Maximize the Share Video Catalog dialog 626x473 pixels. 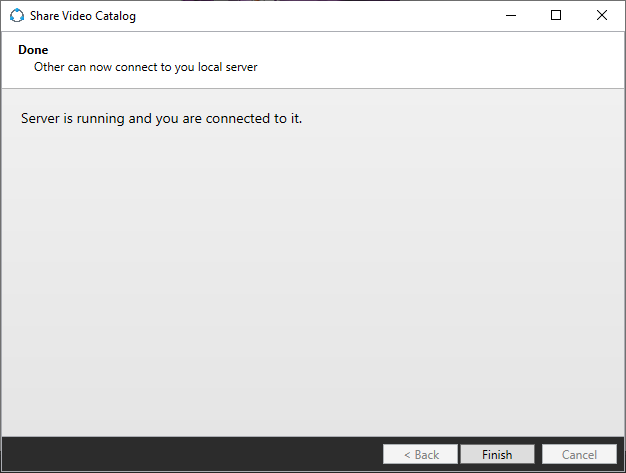tap(556, 16)
